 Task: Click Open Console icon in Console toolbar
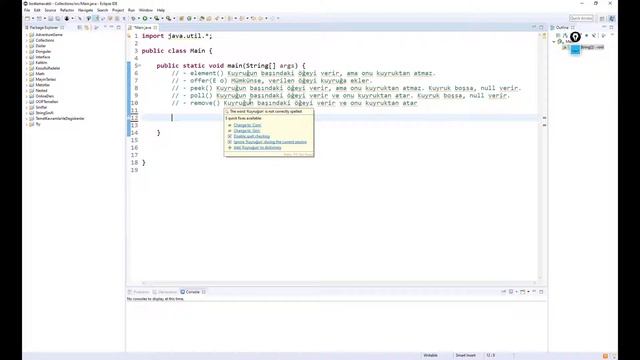(x=523, y=292)
